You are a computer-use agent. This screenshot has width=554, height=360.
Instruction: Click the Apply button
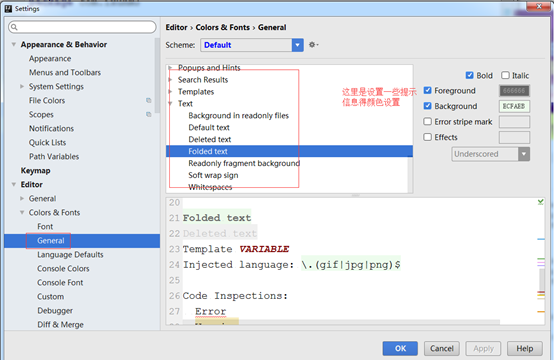pos(483,349)
